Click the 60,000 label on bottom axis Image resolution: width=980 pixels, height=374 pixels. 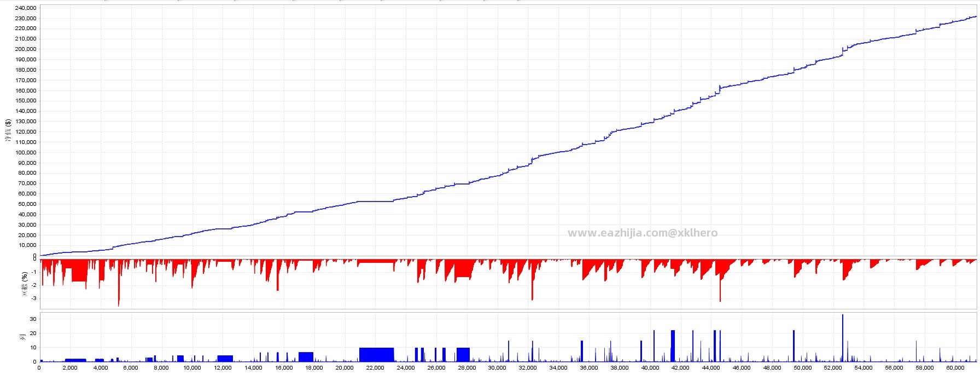[955, 368]
